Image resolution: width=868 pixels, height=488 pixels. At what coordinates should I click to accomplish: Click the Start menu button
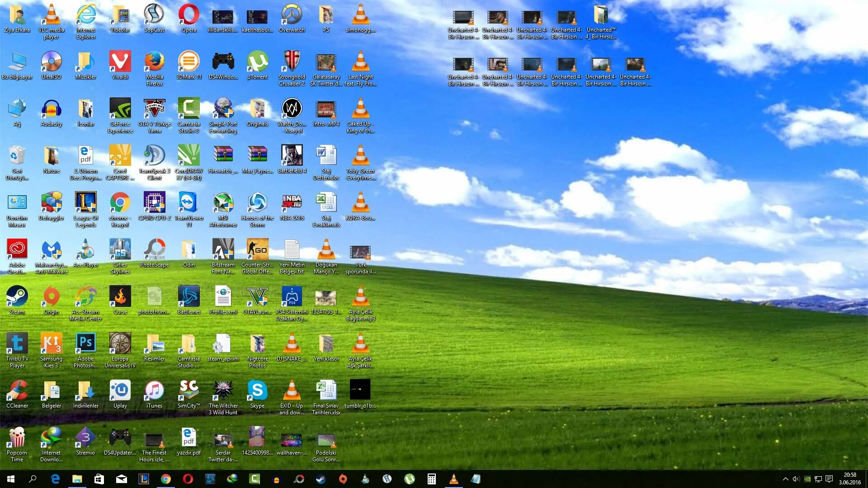coord(10,480)
